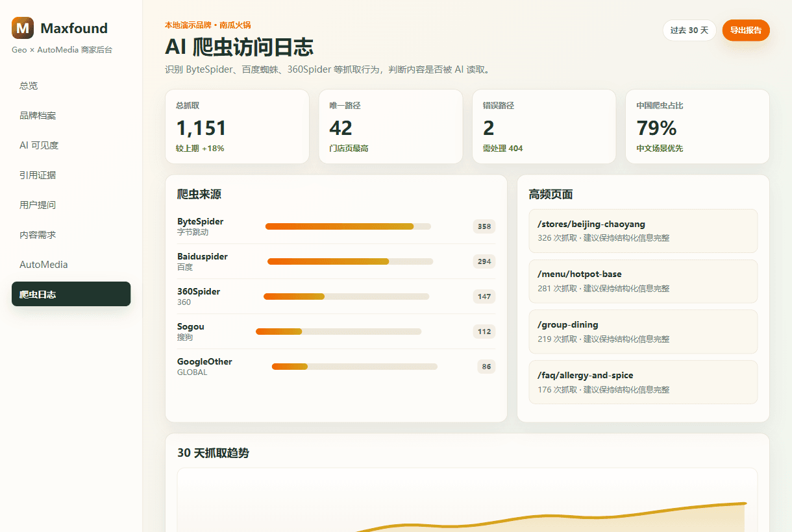Open the /faq/allergy-and-spice page card

[643, 382]
